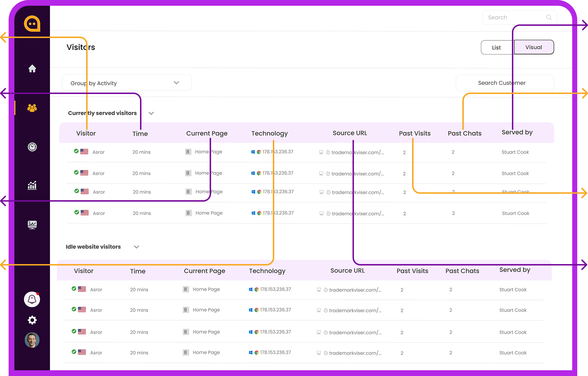Open the analytics bar chart sidebar icon
This screenshot has height=376, width=588.
click(x=32, y=185)
